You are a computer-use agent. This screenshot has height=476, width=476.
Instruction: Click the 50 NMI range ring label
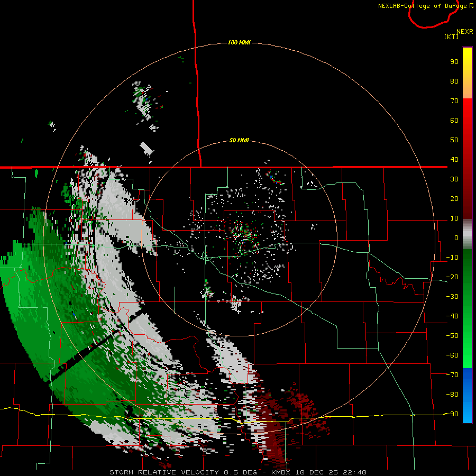point(239,140)
